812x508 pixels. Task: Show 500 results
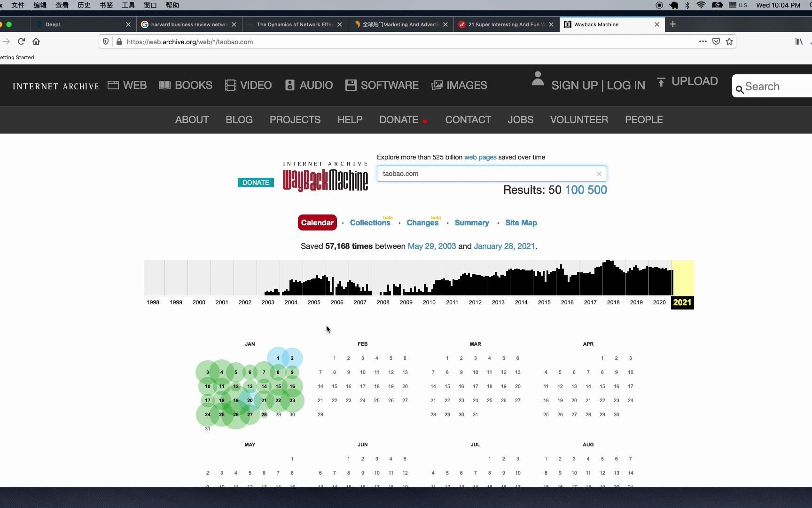coord(597,190)
